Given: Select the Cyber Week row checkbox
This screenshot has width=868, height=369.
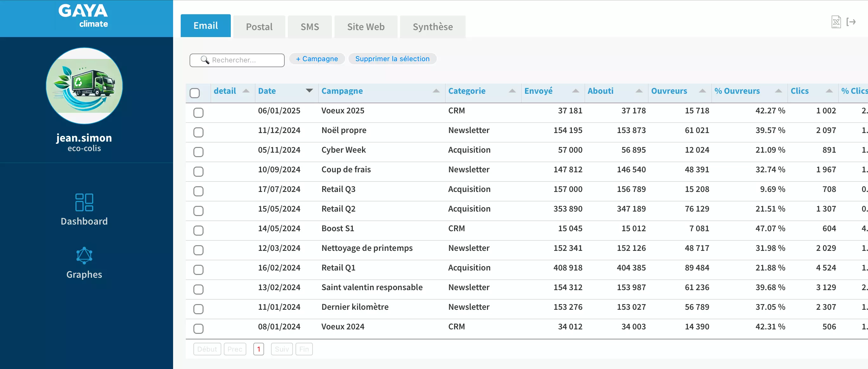Looking at the screenshot, I should 198,152.
